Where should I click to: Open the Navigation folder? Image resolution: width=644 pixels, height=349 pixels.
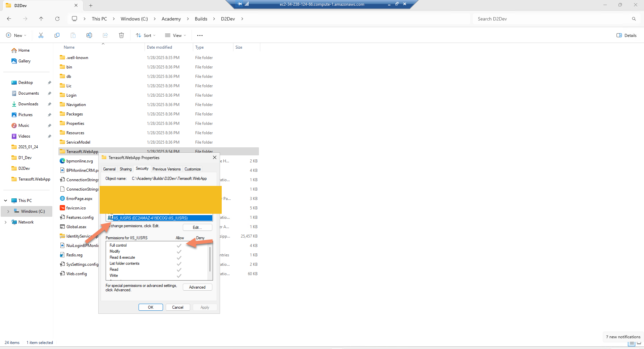[x=76, y=105]
